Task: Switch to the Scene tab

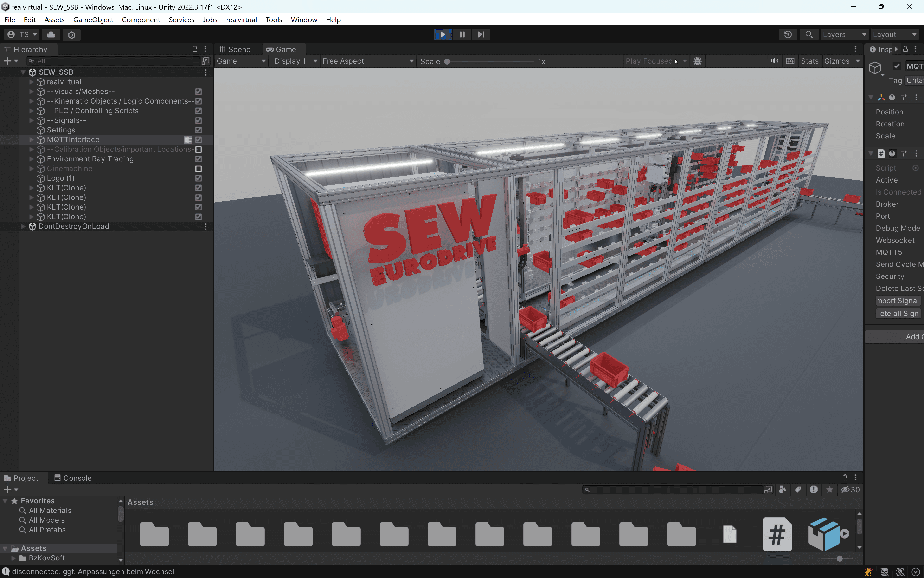Action: [x=235, y=49]
